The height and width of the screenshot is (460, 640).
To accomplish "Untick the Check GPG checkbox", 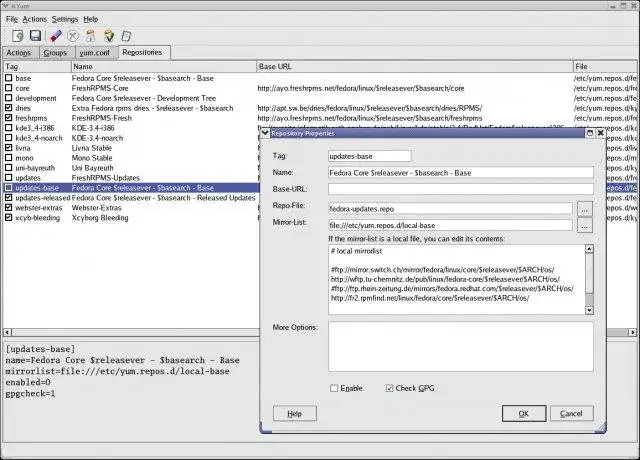I will [x=389, y=388].
